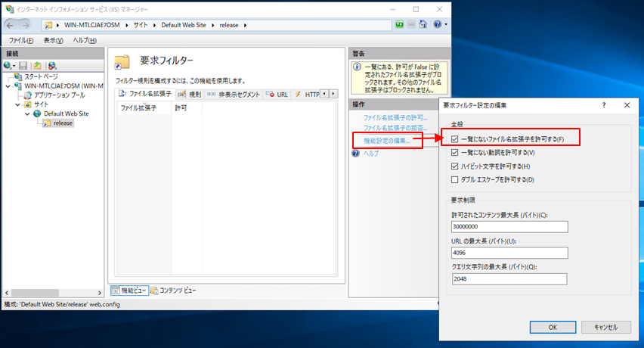644x348 pixels.
Task: Toggle 一覧にない動詞を許可する checkbox
Action: tap(454, 153)
